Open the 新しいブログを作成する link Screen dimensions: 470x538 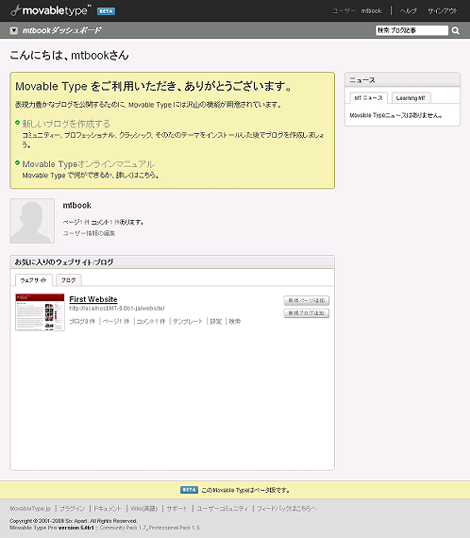pyautogui.click(x=66, y=124)
